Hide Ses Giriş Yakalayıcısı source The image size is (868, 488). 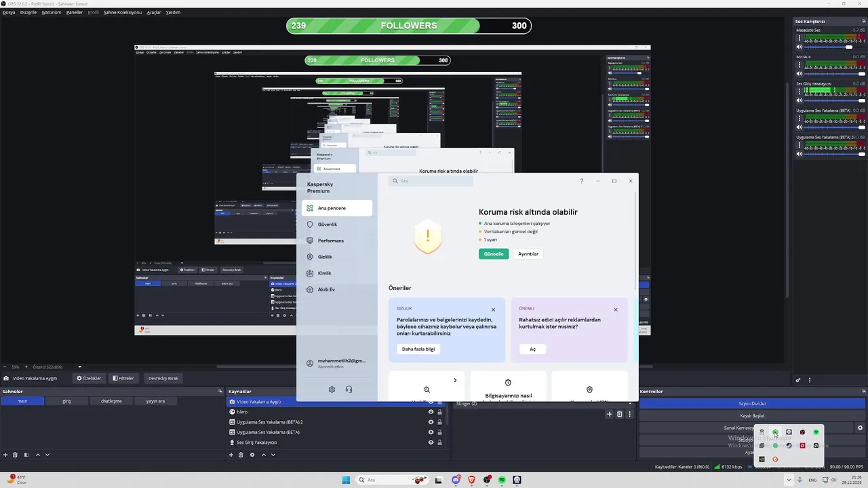[x=431, y=442]
